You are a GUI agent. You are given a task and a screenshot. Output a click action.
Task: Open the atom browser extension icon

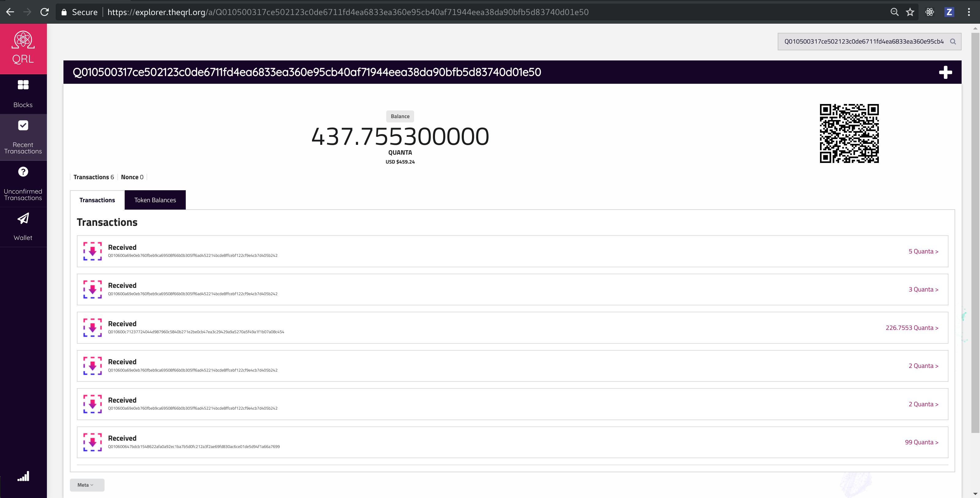[x=929, y=12]
